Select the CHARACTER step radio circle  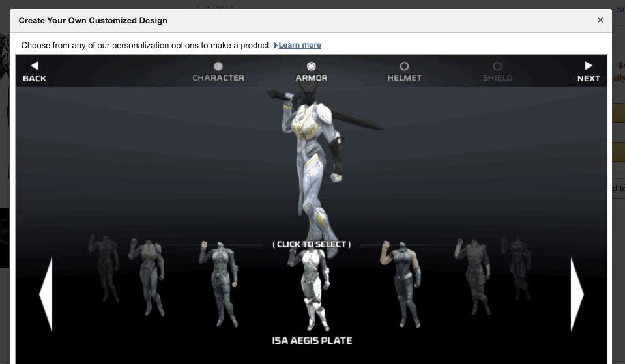[x=218, y=66]
